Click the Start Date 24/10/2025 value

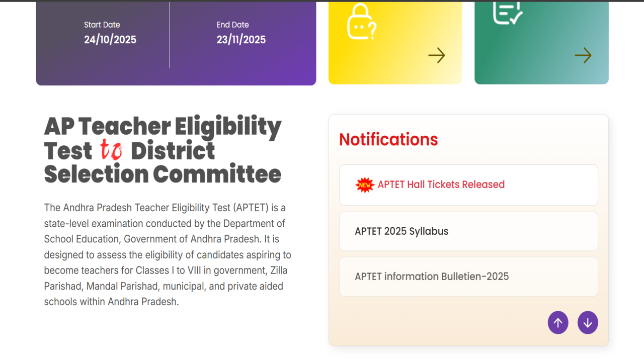(x=110, y=40)
